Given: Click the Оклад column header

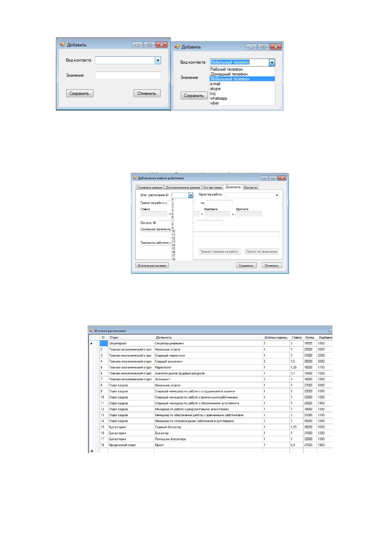Looking at the screenshot, I should tap(310, 338).
